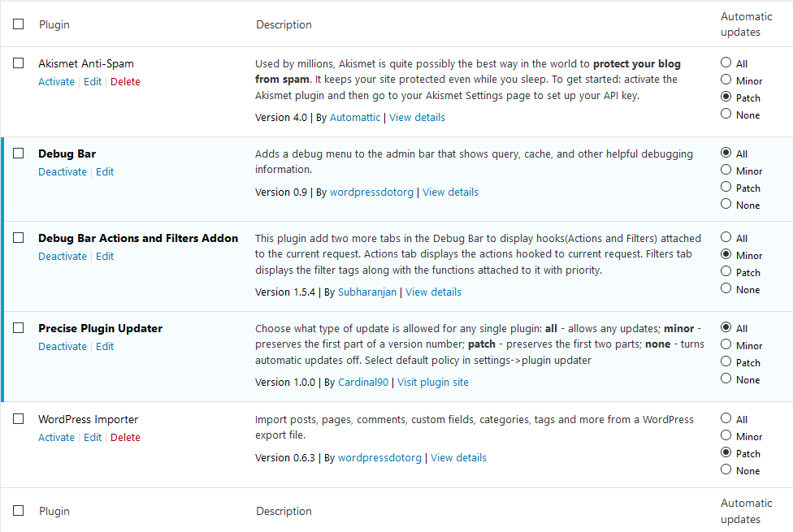The height and width of the screenshot is (532, 793).
Task: Choose Patch updates for Akismet Anti-Spam
Action: (x=726, y=97)
